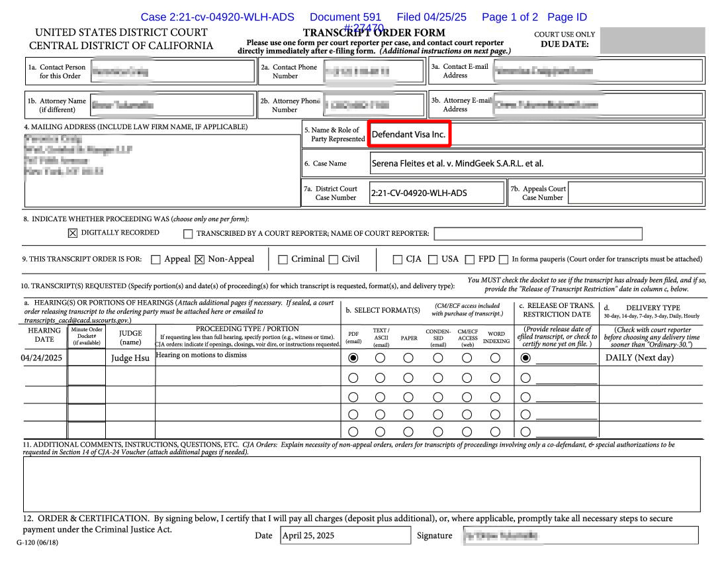Check the Appeal checkbox

coord(156,260)
